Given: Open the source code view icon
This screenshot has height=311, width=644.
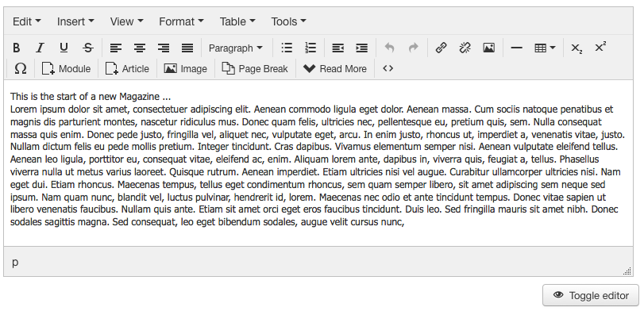Looking at the screenshot, I should tap(388, 68).
